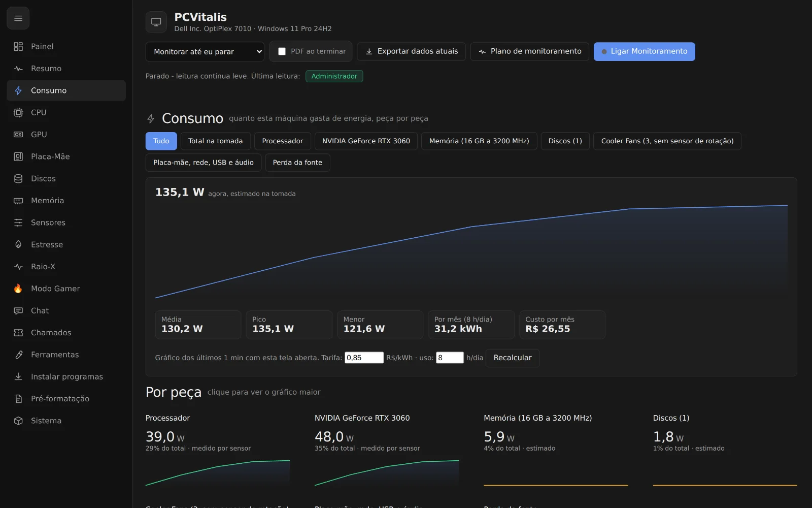Start Ligar Monitoramento

(x=645, y=51)
